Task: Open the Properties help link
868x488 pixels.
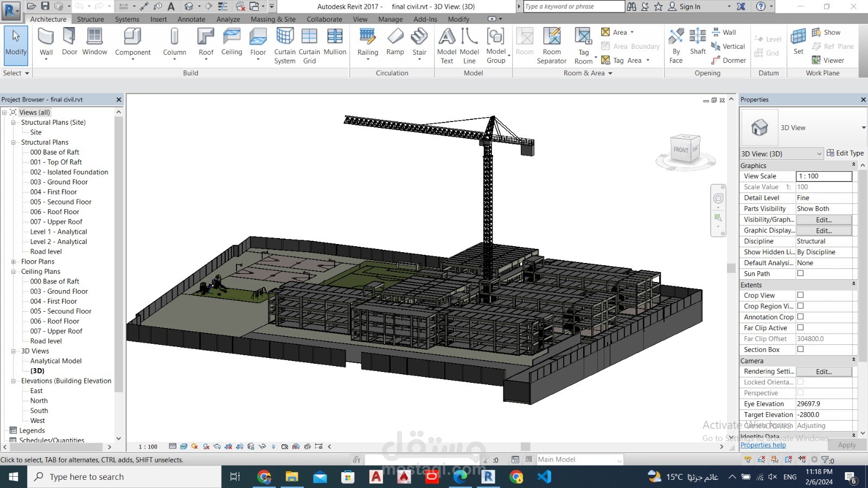Action: coord(763,445)
